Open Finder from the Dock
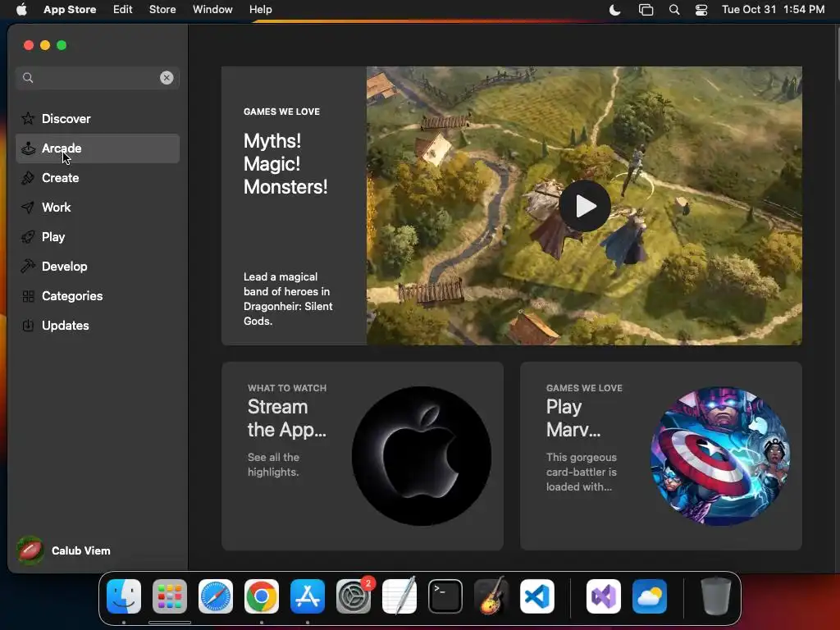Viewport: 840px width, 630px height. coord(124,596)
